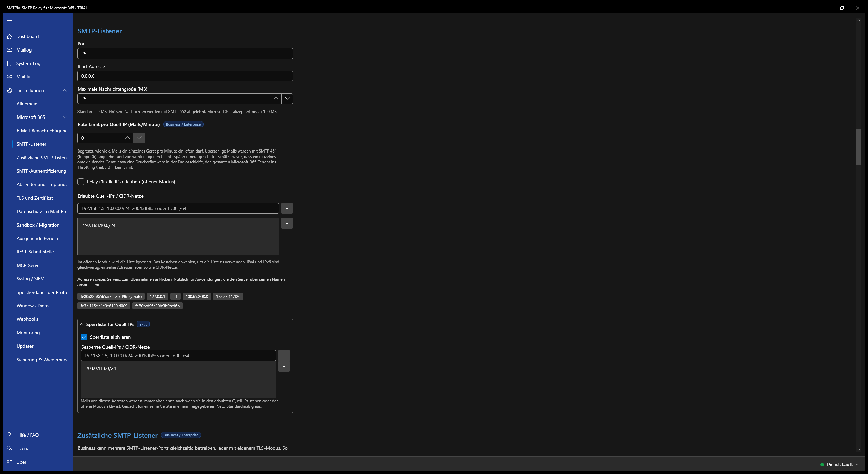Click the ::1 address chip
The image size is (868, 474).
(175, 296)
